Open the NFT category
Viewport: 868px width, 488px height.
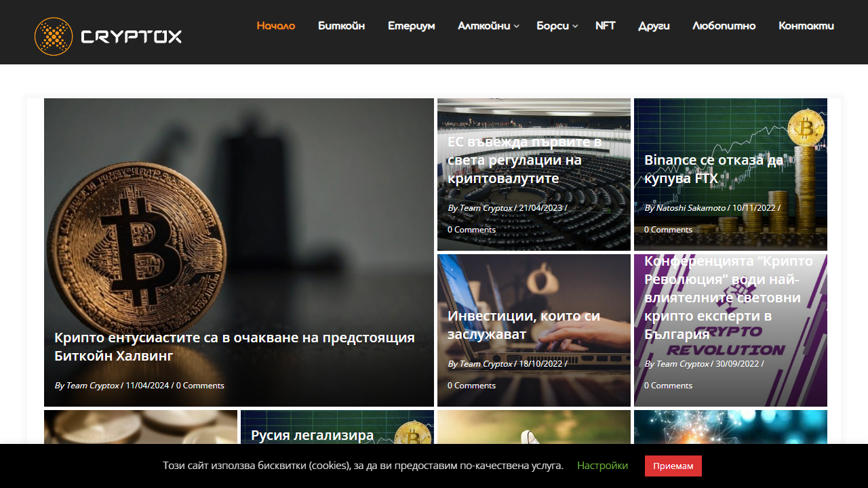(605, 26)
